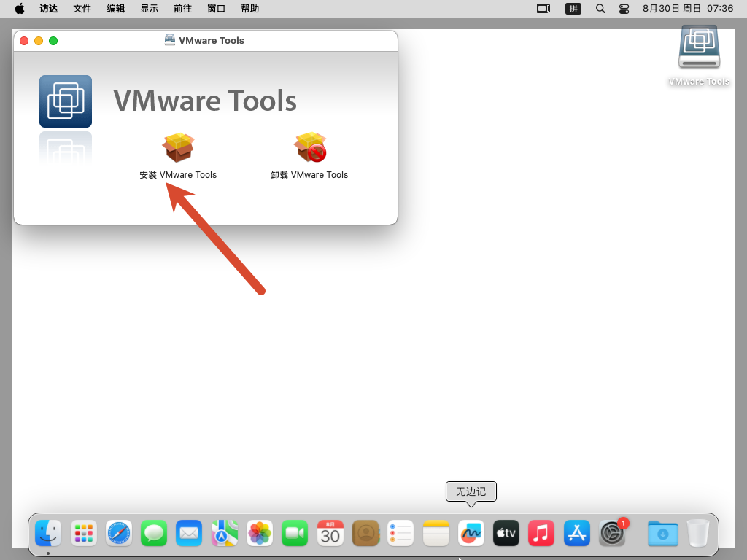Open the 卸载 VMware Tools uninstaller package
The width and height of the screenshot is (747, 560).
tap(309, 147)
